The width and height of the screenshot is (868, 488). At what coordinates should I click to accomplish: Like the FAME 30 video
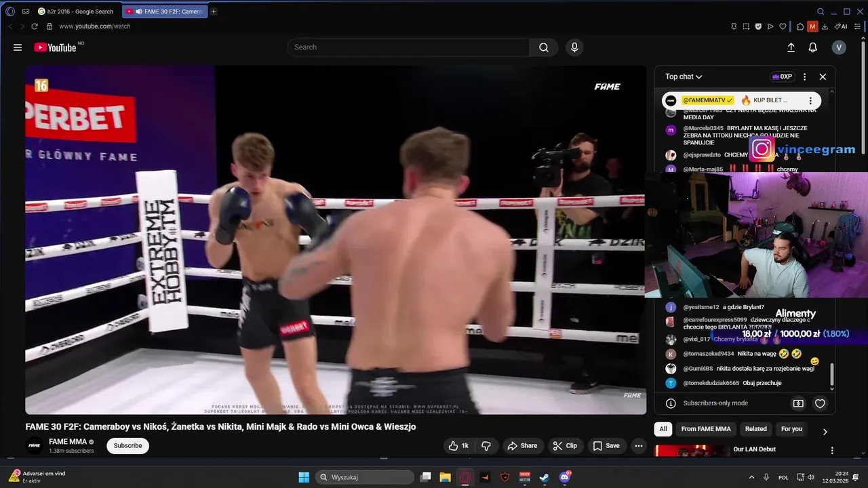[458, 445]
